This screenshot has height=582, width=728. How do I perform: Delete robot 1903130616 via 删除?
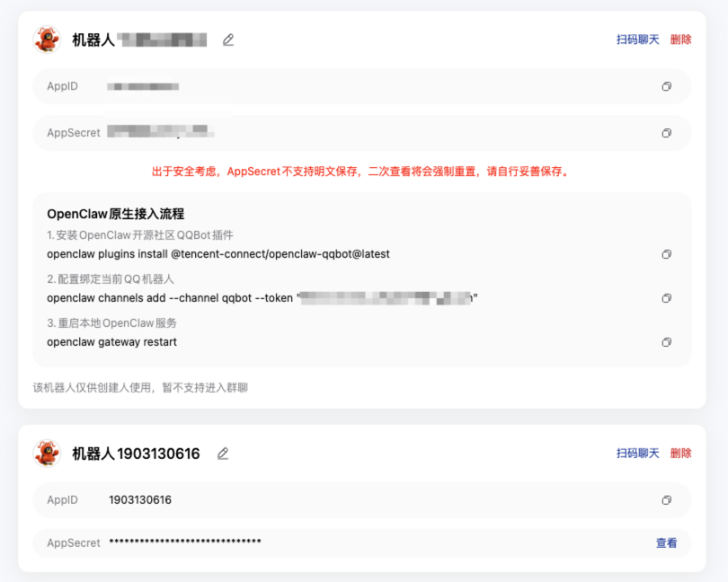(680, 454)
